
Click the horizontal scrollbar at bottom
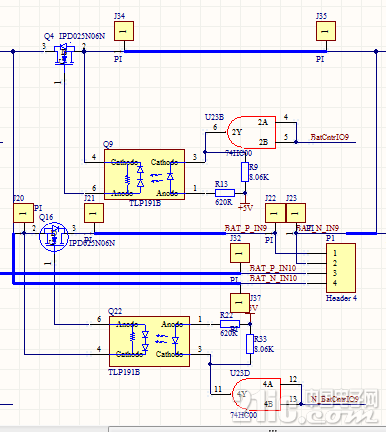pos(247,429)
